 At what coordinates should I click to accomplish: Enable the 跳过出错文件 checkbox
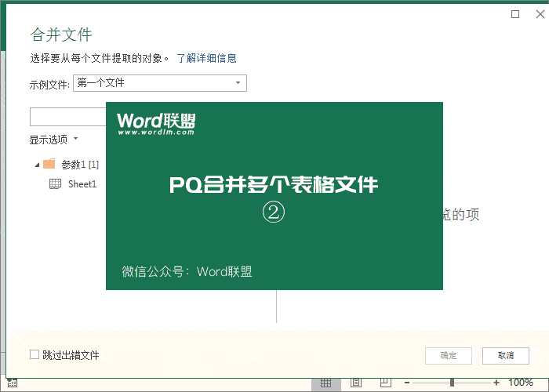click(x=35, y=354)
